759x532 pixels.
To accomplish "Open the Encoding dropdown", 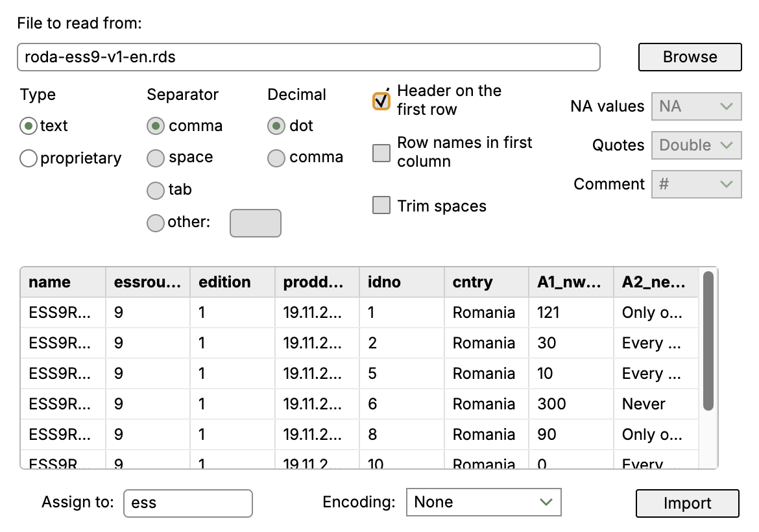I will [483, 502].
